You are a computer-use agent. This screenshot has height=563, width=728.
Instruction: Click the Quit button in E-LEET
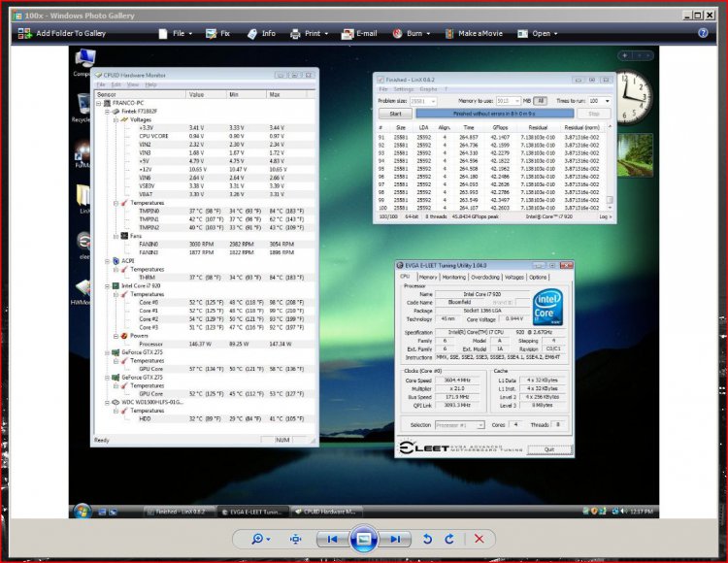tap(549, 449)
